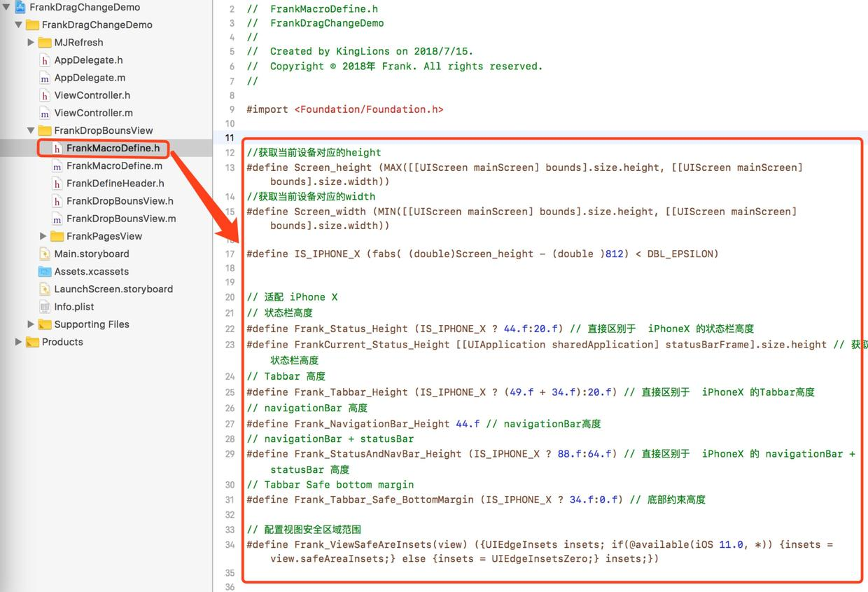Collapse the FrankDropBounsView folder triangle
Image resolution: width=868 pixels, height=592 pixels.
(31, 130)
